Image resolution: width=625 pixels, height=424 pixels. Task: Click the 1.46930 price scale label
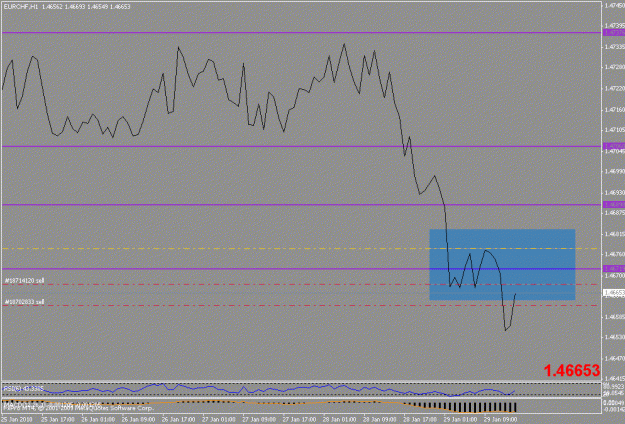point(615,192)
